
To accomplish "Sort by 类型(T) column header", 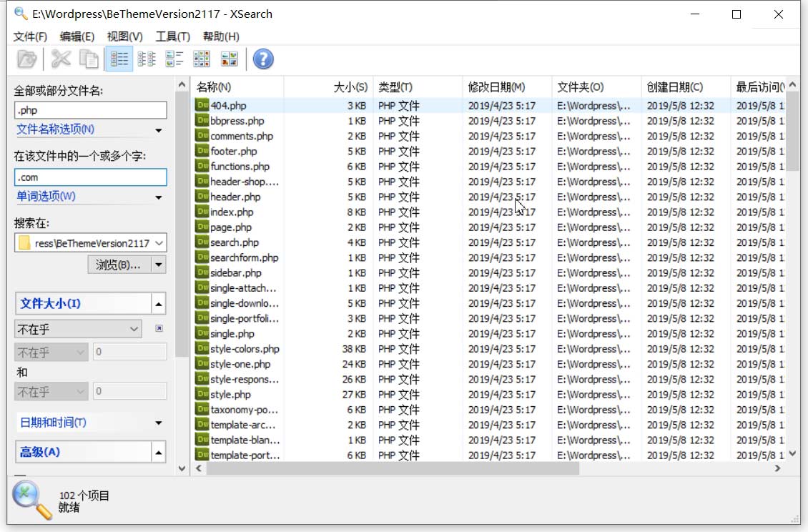I will click(x=418, y=87).
